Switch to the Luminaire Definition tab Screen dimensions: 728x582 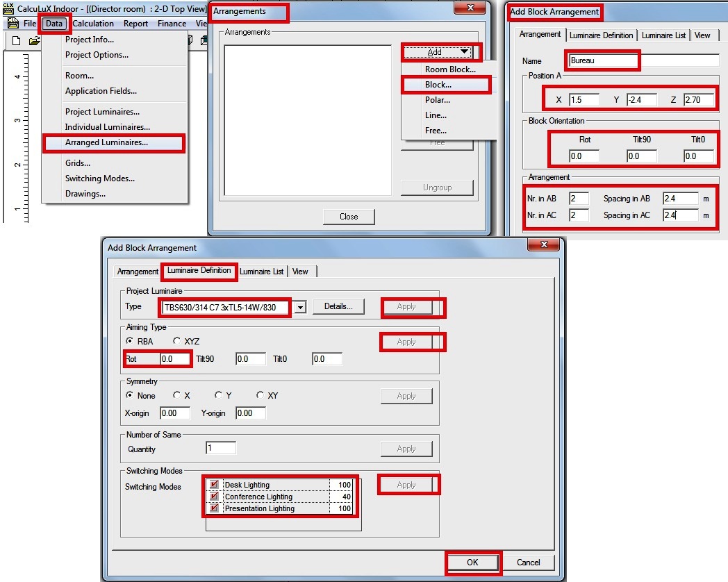[199, 272]
